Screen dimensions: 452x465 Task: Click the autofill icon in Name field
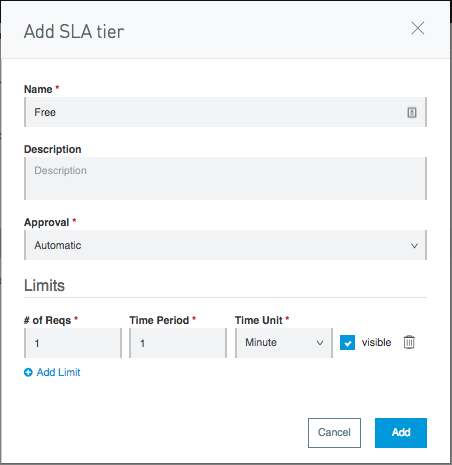pyautogui.click(x=412, y=112)
